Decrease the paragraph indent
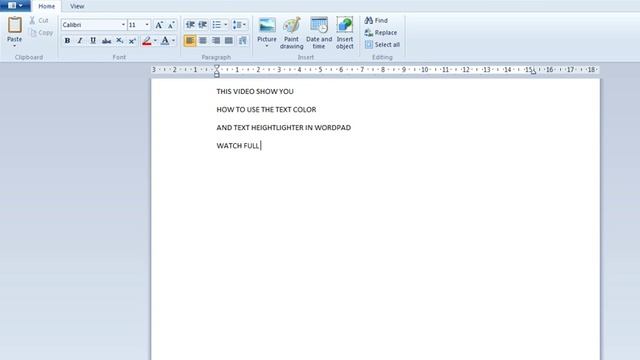Viewport: 640px width, 360px height. (x=190, y=25)
